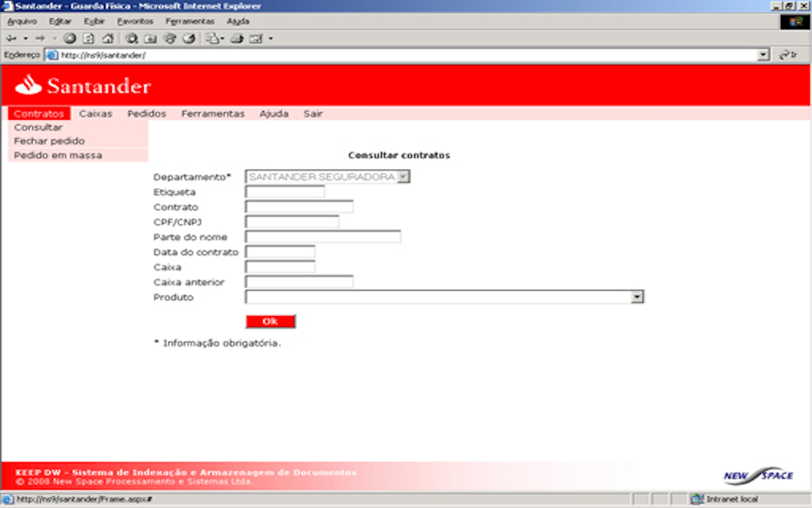Expand the address bar URL dropdown arrow
This screenshot has height=508, width=812.
coord(763,55)
